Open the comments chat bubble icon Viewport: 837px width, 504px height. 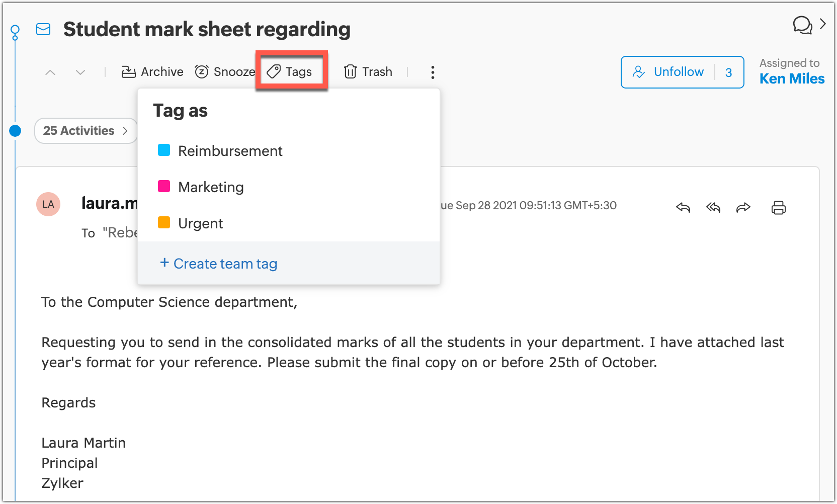pyautogui.click(x=802, y=25)
